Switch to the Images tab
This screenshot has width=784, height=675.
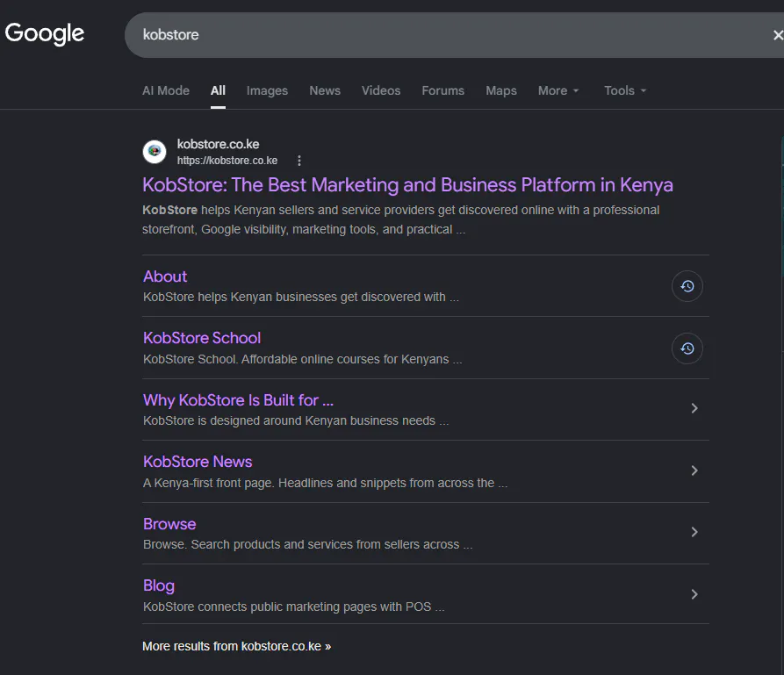[267, 90]
